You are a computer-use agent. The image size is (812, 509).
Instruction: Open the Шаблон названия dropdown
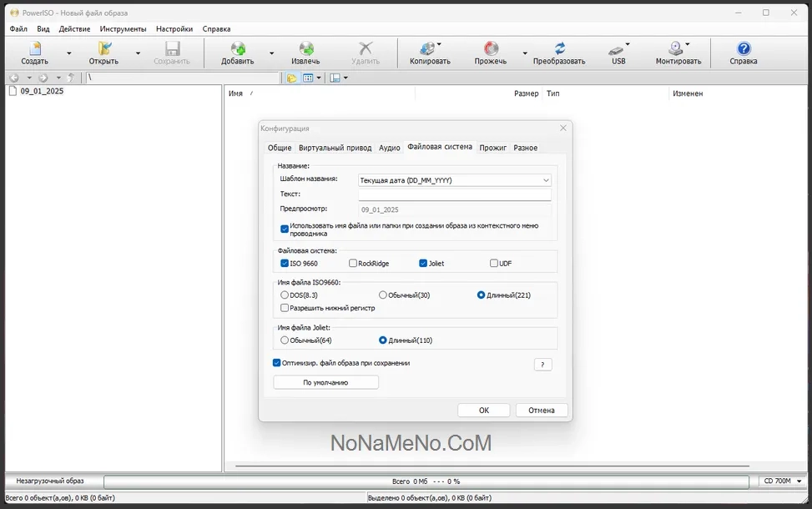tap(546, 180)
